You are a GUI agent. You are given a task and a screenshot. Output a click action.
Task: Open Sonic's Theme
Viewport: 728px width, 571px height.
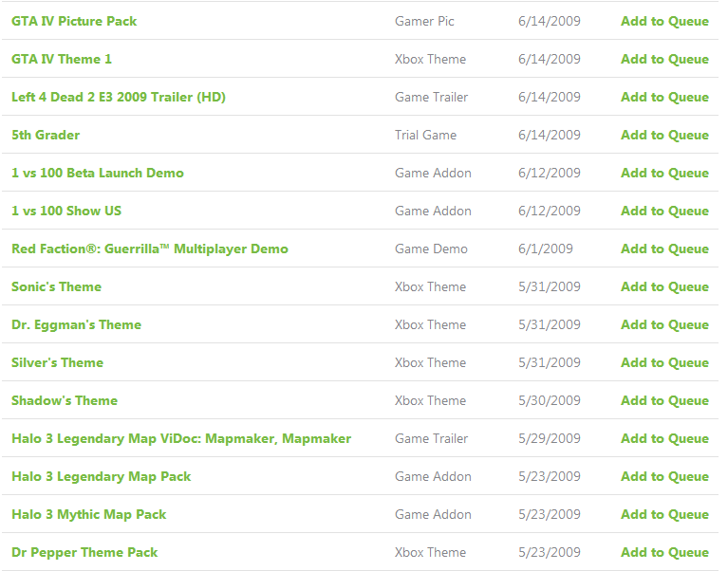[x=57, y=287]
